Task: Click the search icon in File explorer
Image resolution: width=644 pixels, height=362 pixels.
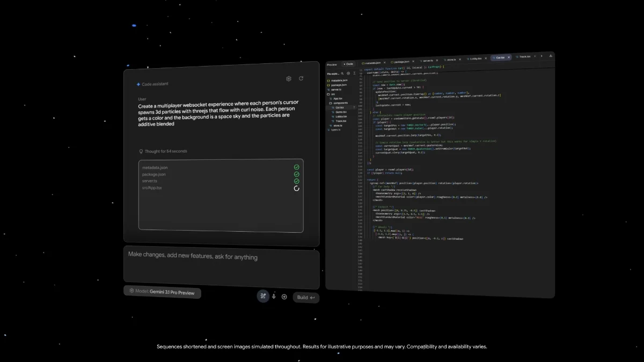Action: click(x=342, y=73)
